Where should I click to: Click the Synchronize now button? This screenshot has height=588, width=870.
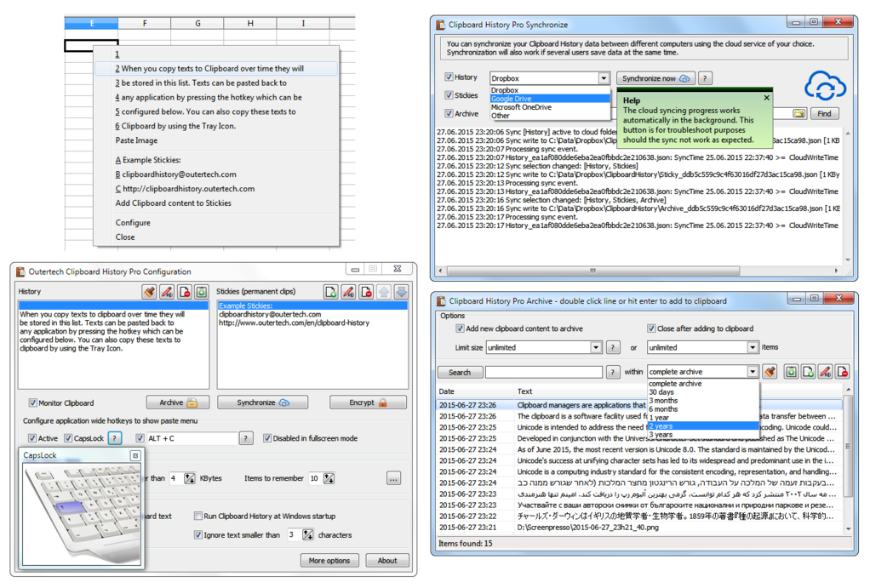coord(655,78)
